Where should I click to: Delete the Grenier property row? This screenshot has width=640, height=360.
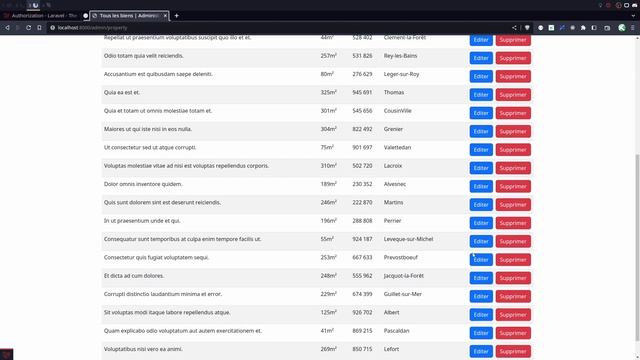pos(513,131)
